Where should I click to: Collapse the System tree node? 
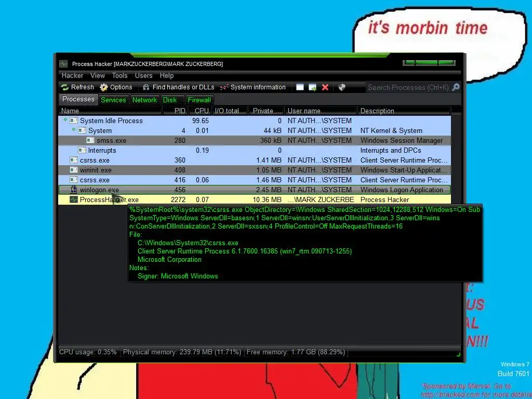click(x=73, y=129)
